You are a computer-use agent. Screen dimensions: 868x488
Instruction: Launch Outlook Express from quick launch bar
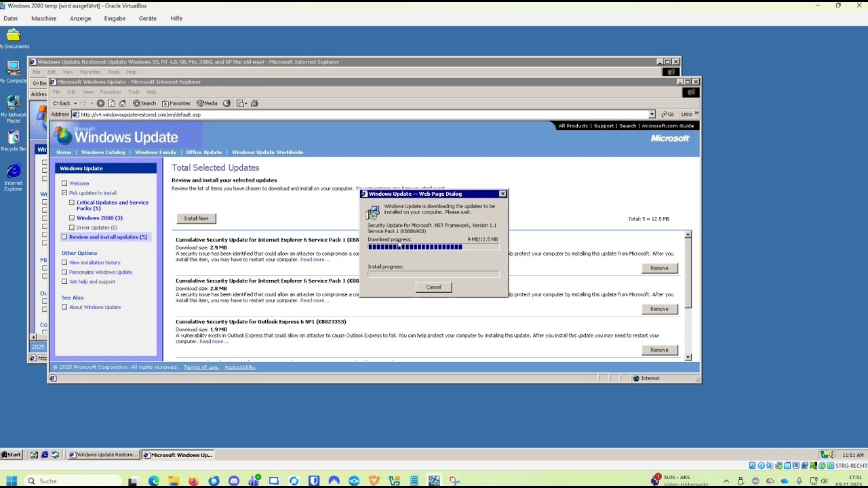[56, 455]
